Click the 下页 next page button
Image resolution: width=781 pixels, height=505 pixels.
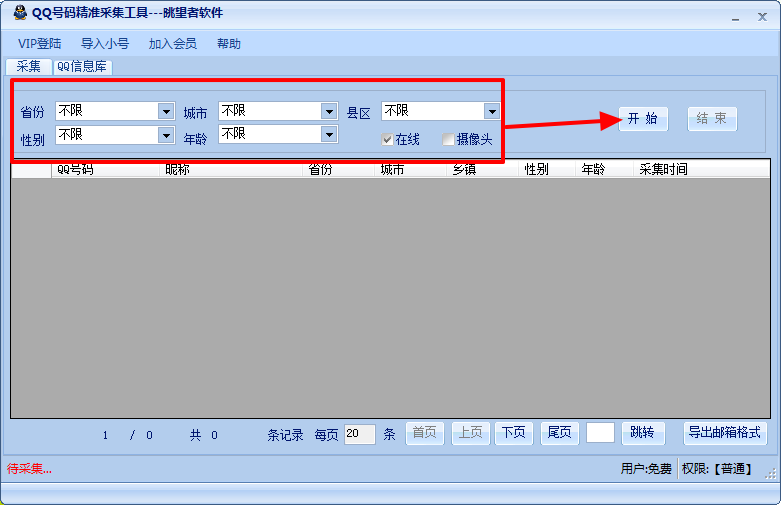point(514,433)
